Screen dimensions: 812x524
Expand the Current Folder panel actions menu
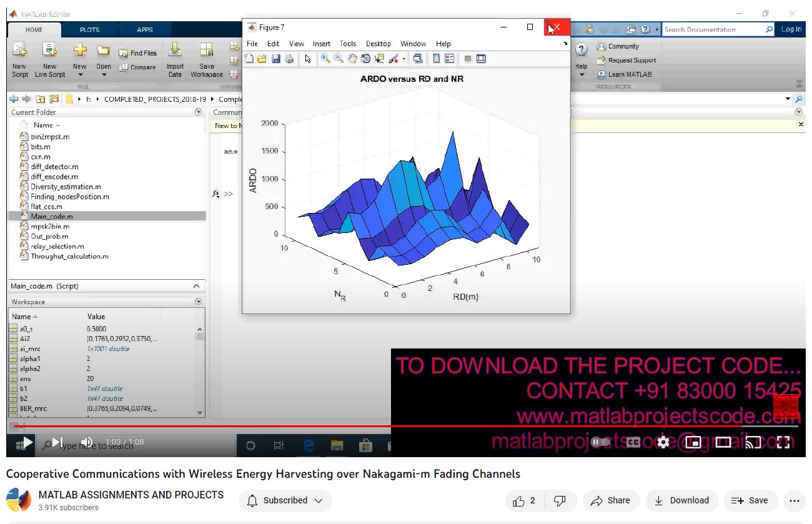[199, 112]
